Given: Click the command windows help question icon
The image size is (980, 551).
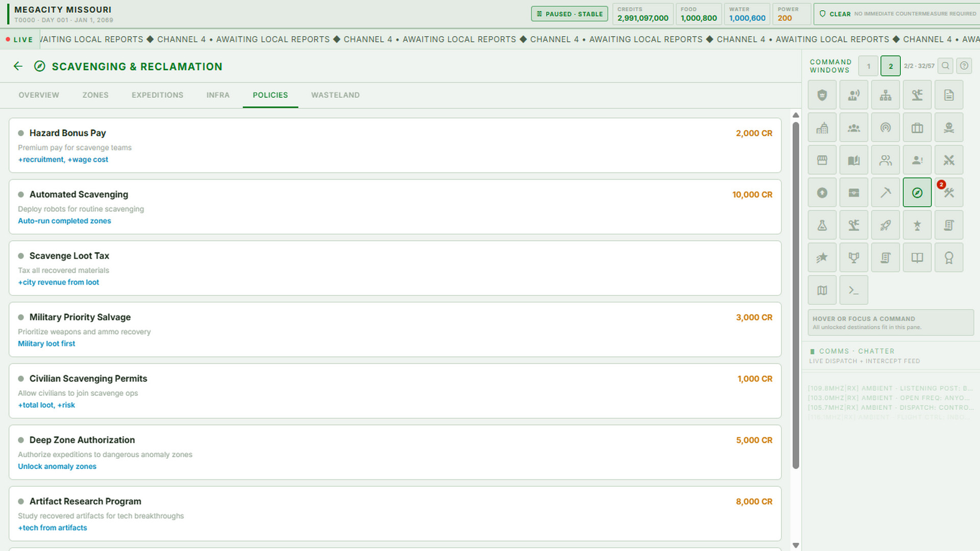Looking at the screenshot, I should [964, 66].
